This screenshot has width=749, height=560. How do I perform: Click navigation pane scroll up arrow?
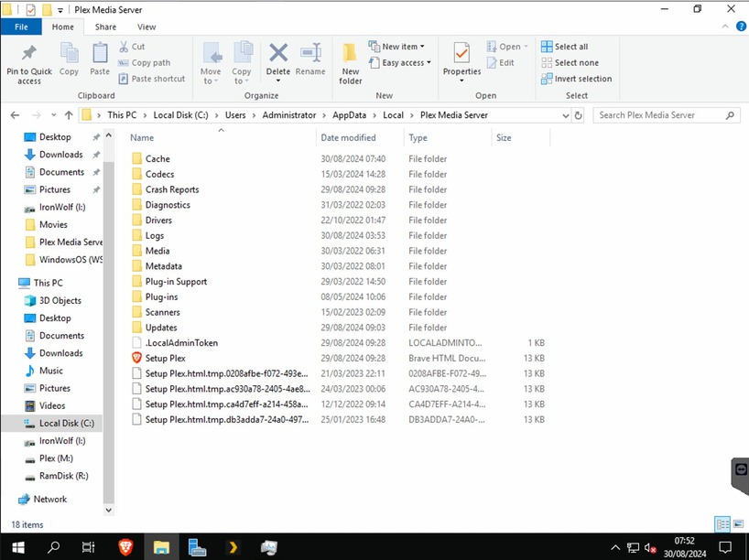[108, 135]
